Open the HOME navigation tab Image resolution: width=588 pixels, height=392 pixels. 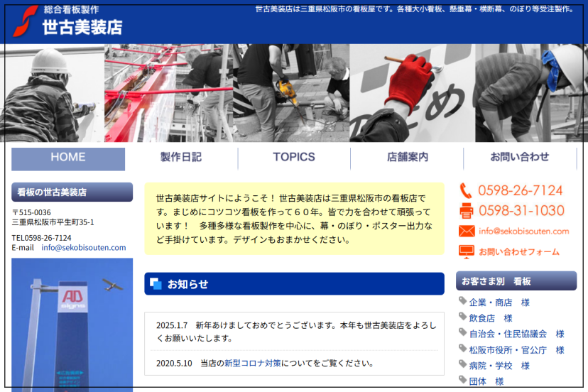[x=68, y=158]
